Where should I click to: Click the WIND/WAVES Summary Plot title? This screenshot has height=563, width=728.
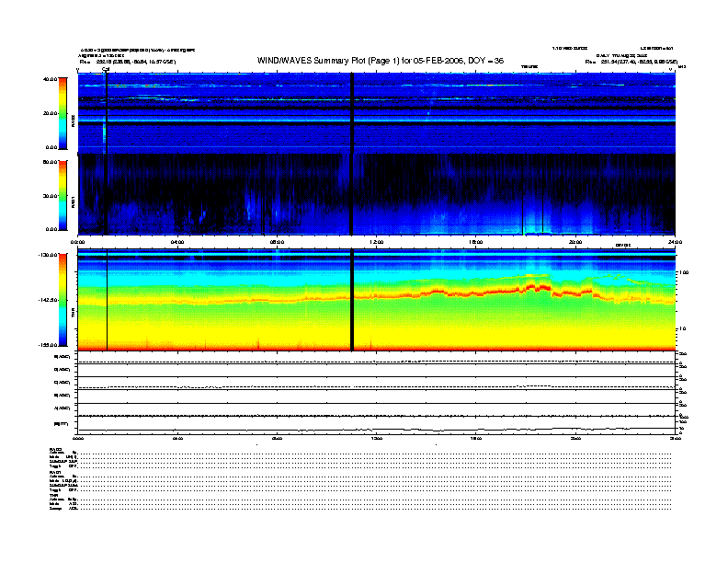[x=381, y=61]
